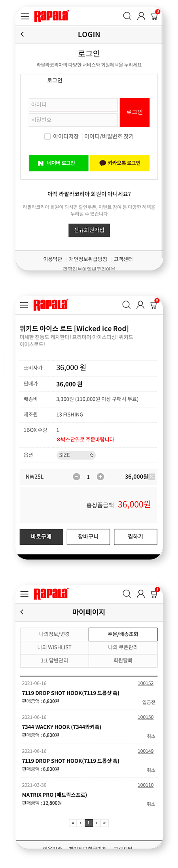The image size is (178, 868).
Task: Remove NW25L option with X icon
Action: point(152,477)
